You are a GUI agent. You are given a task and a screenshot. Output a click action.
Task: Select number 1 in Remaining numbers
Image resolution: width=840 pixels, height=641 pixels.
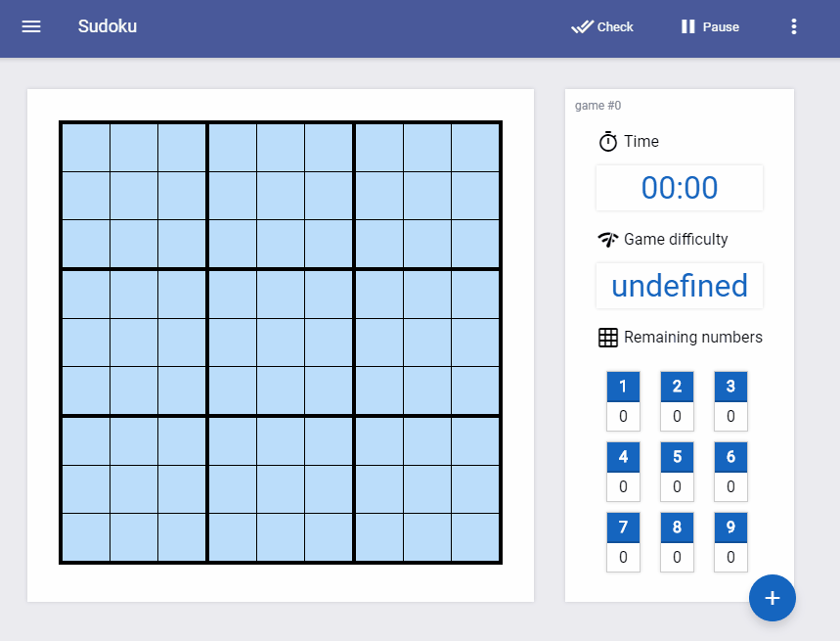pos(623,387)
